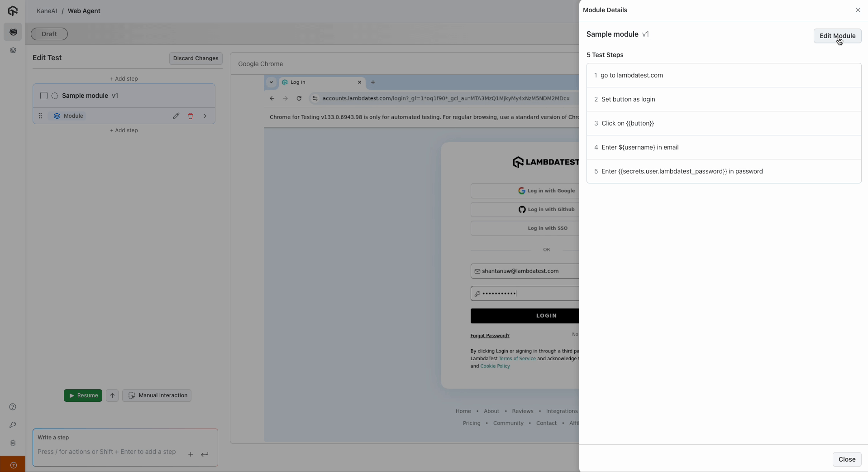Click the Resume button
This screenshot has height=472, width=868.
coord(83,395)
